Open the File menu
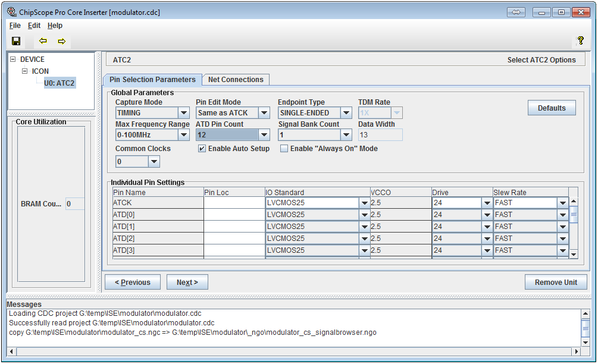Image resolution: width=598 pixels, height=364 pixels. [15, 26]
